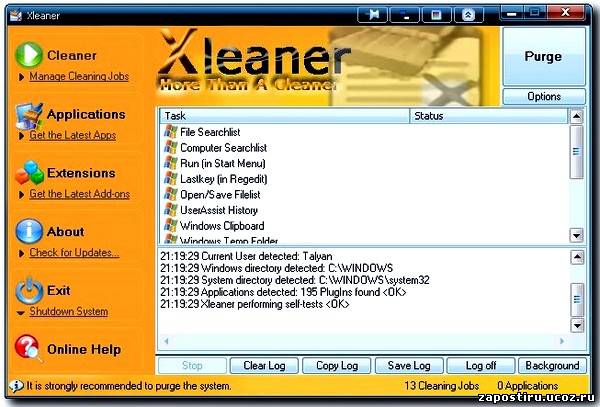
Task: Click '0 Applications' in status bar
Action: coord(528,386)
